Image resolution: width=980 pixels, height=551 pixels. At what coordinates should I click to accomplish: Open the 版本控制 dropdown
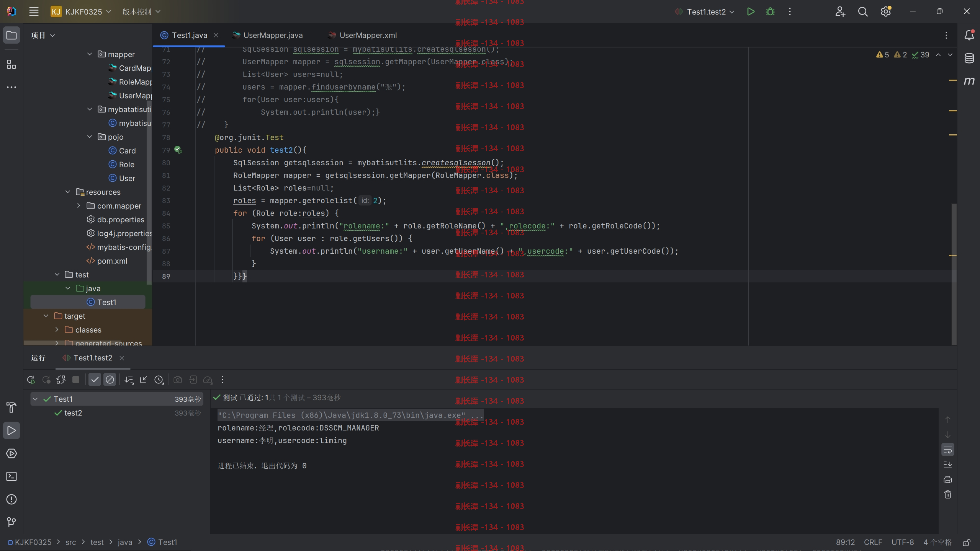(x=141, y=11)
